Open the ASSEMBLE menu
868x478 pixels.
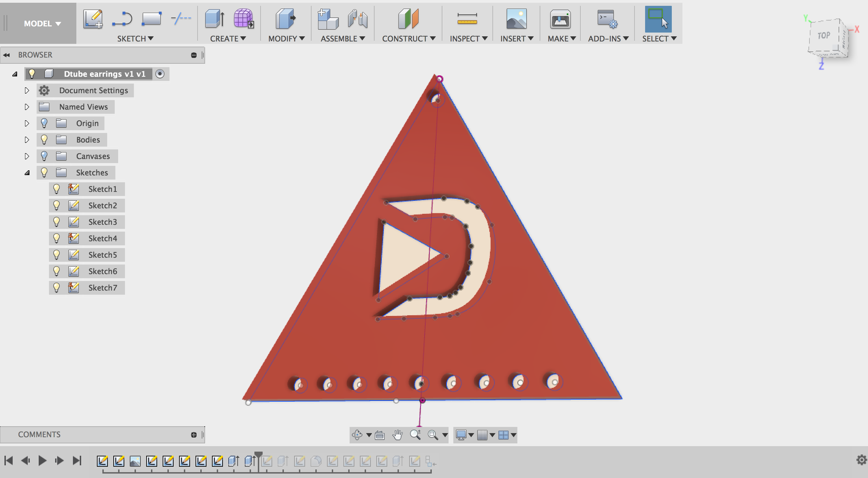343,39
